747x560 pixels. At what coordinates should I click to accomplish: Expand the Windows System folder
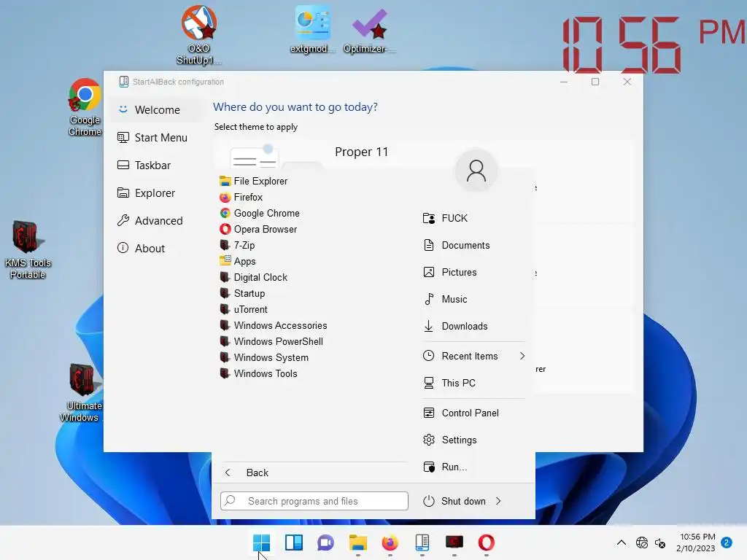tap(264, 357)
